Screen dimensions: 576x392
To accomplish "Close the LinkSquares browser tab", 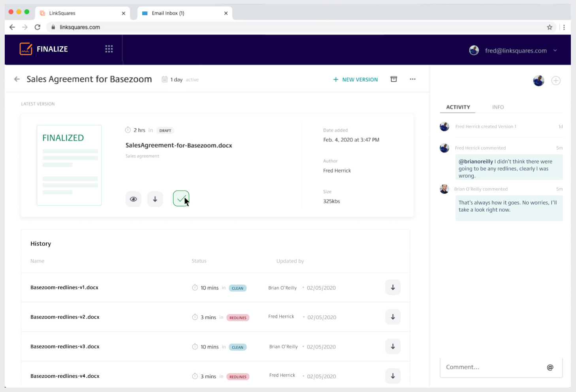I will pyautogui.click(x=124, y=13).
